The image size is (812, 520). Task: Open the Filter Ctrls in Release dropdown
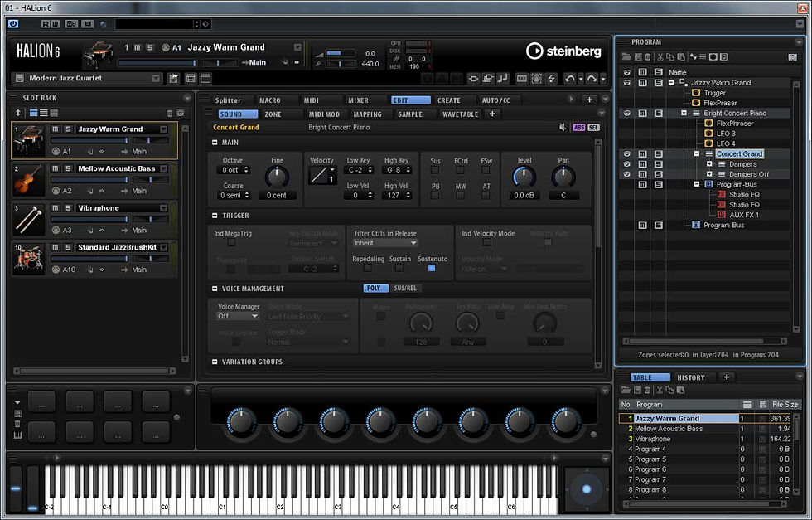click(385, 243)
